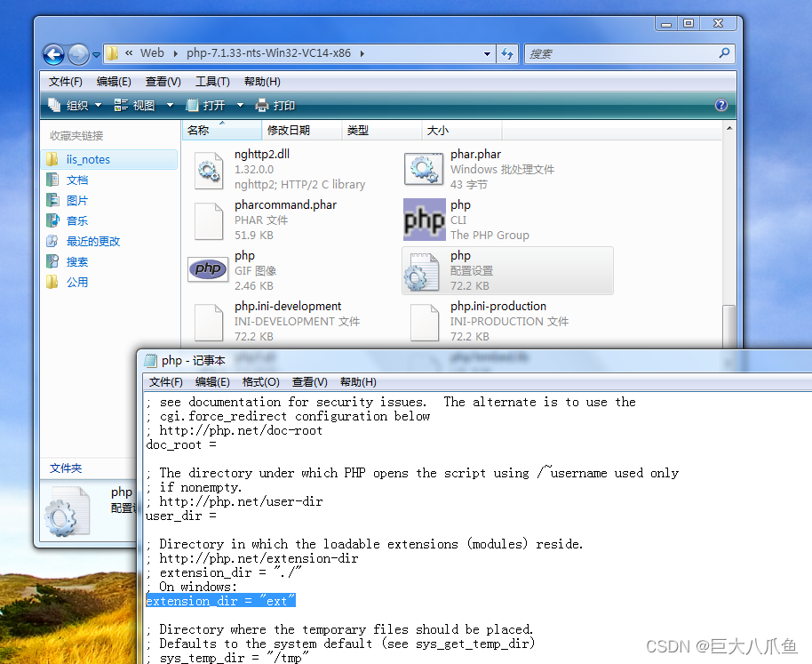Viewport: 812px width, 664px height.
Task: Open Notepad 帮助(H) menu
Action: point(358,382)
